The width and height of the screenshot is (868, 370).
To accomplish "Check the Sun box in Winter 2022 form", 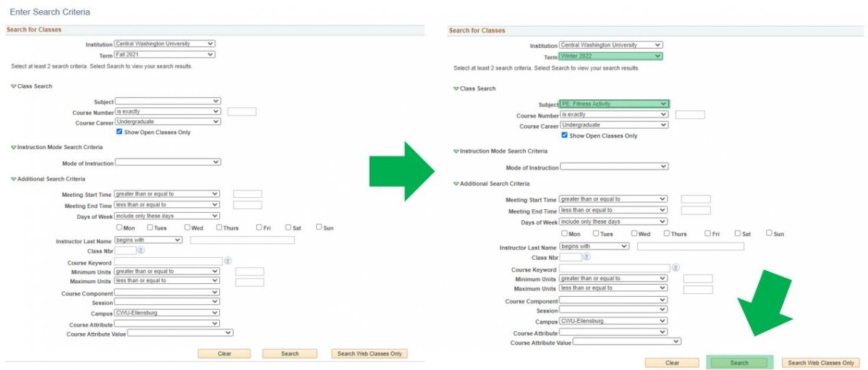I will pyautogui.click(x=770, y=233).
